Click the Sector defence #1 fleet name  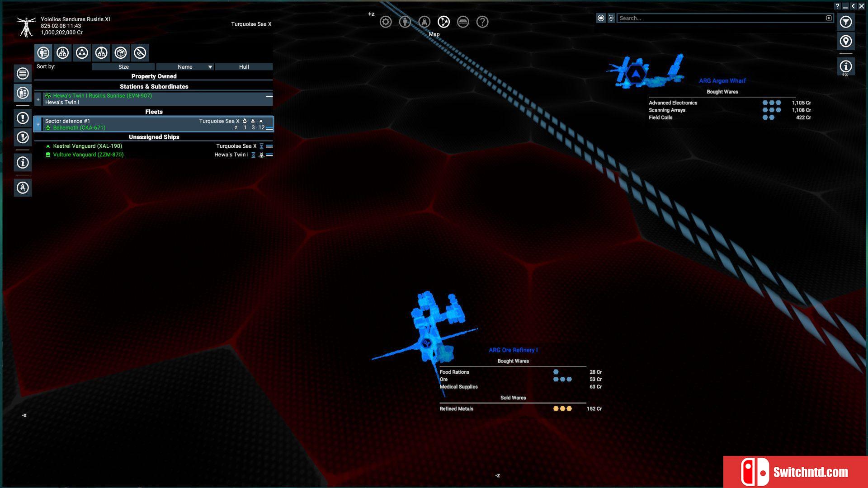[67, 121]
